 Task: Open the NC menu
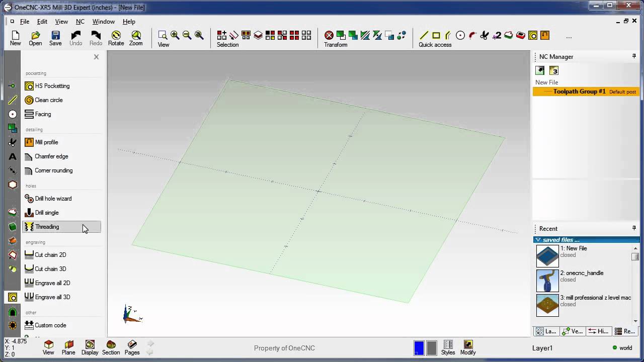pyautogui.click(x=80, y=22)
